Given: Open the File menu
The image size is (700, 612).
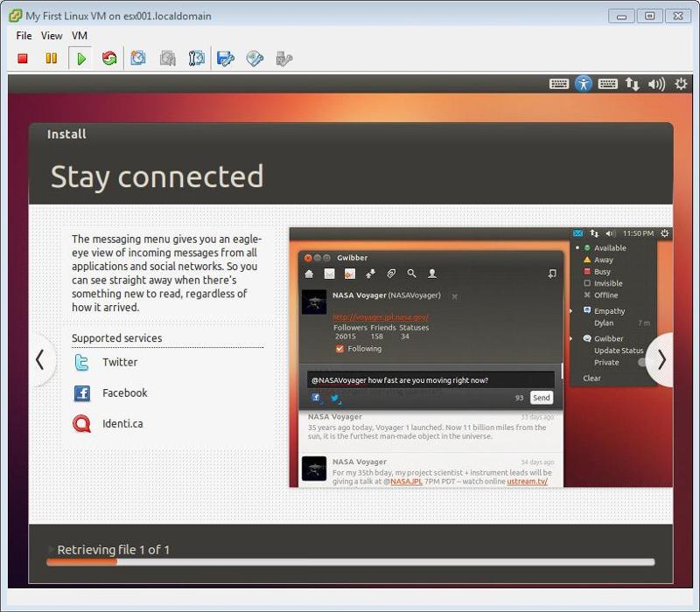Looking at the screenshot, I should pos(24,36).
